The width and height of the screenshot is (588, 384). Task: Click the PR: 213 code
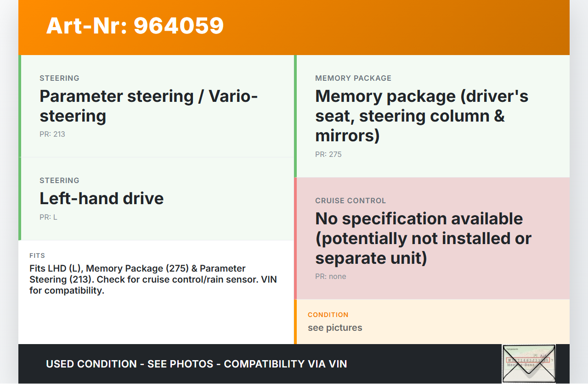click(x=52, y=134)
